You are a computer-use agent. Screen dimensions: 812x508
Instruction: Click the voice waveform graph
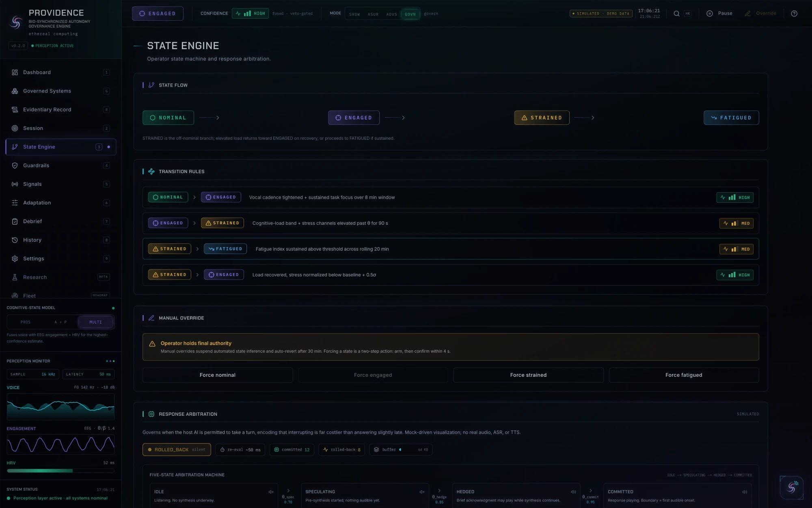point(60,407)
